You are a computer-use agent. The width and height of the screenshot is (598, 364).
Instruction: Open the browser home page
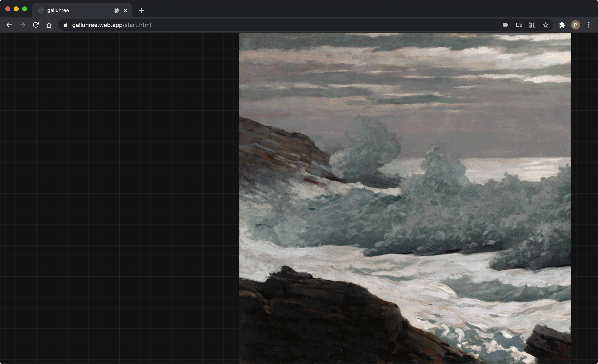coord(49,25)
